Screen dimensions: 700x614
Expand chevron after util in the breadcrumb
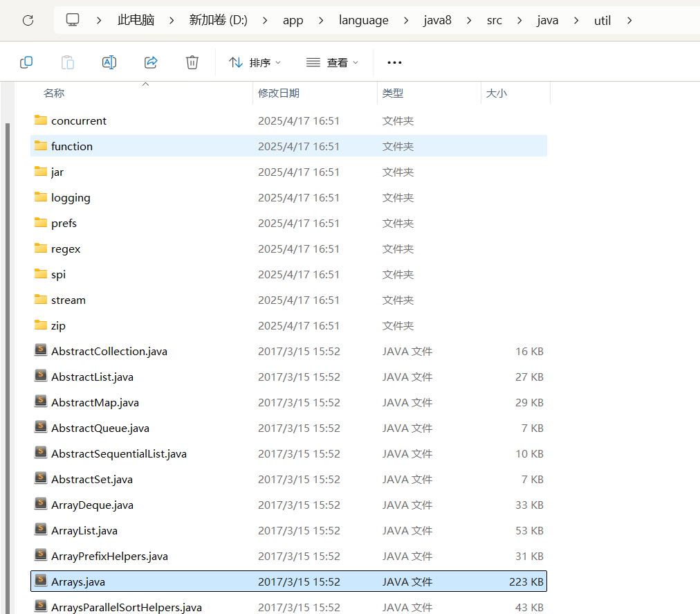[629, 21]
